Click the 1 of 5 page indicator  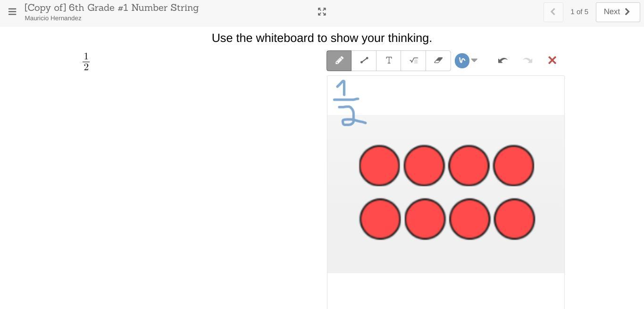click(x=579, y=12)
